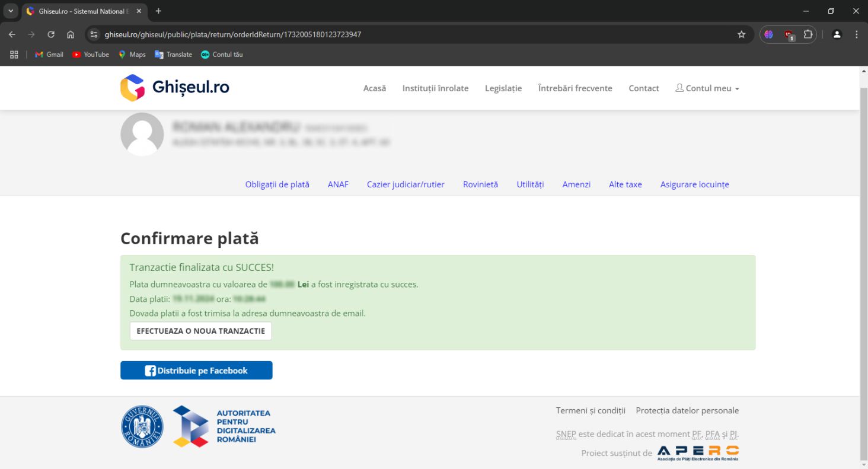The height and width of the screenshot is (469, 868).
Task: Go to browser home page icon
Action: pos(71,34)
